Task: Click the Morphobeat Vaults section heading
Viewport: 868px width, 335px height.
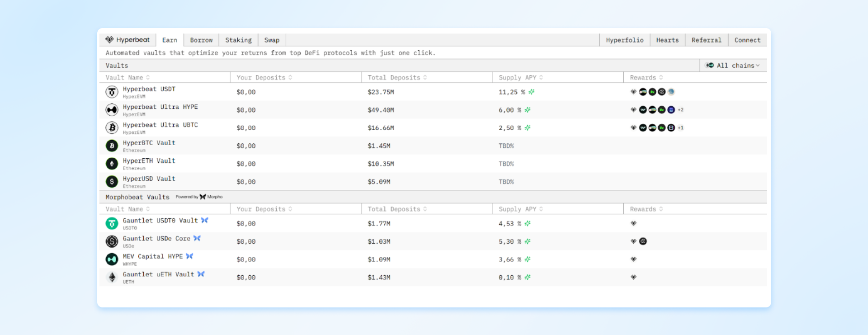Action: [x=137, y=197]
